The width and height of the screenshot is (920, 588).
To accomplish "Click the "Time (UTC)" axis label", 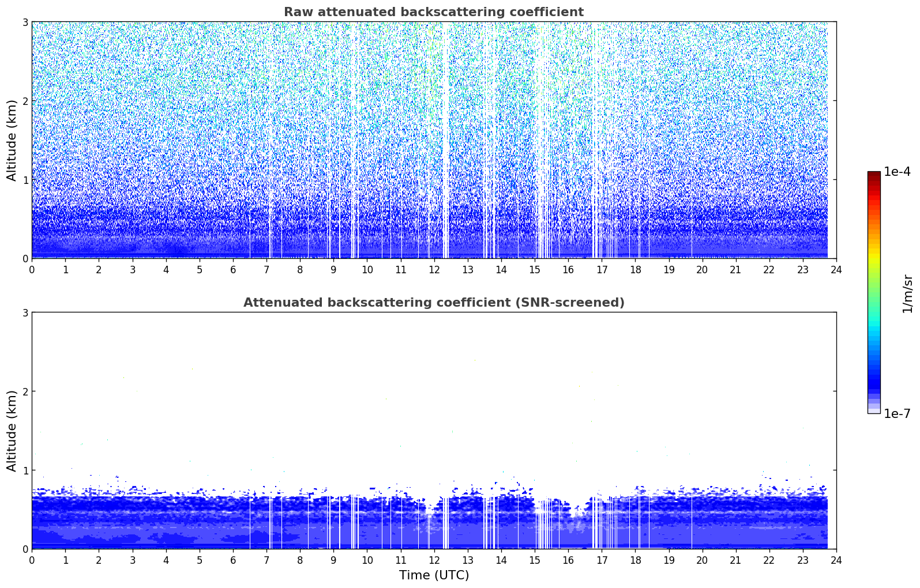I will pos(434,575).
